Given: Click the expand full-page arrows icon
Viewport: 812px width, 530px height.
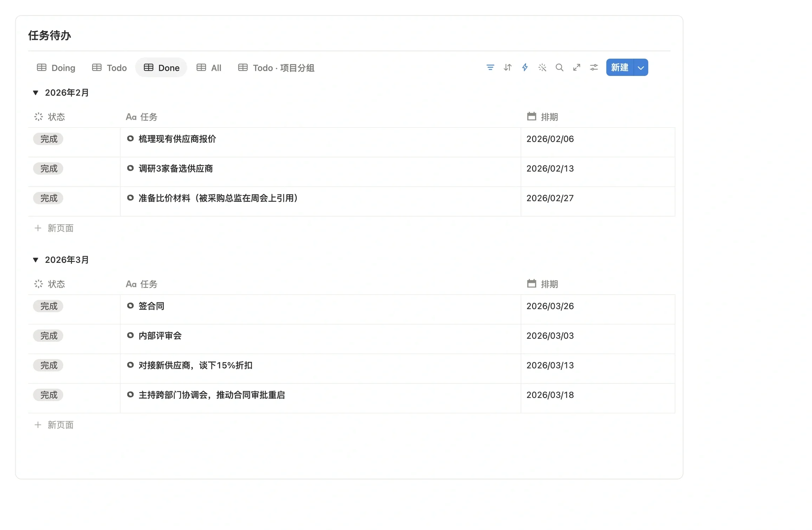Looking at the screenshot, I should [577, 67].
